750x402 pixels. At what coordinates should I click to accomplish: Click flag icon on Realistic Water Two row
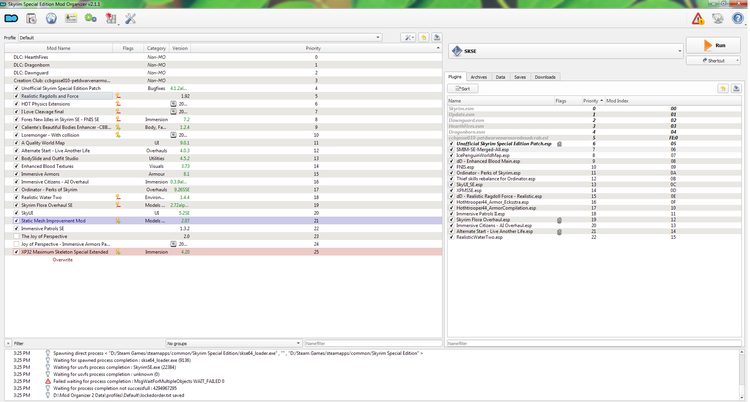pyautogui.click(x=118, y=198)
